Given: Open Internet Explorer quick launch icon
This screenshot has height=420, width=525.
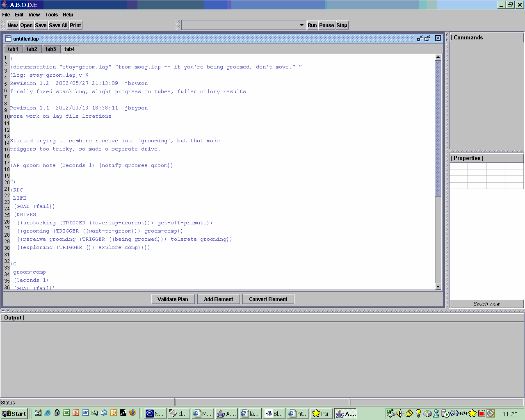Looking at the screenshot, I should pos(48,413).
